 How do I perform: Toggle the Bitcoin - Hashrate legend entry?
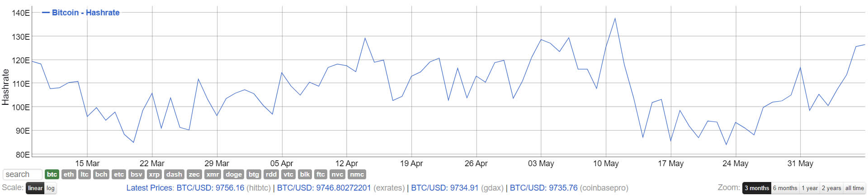click(81, 13)
